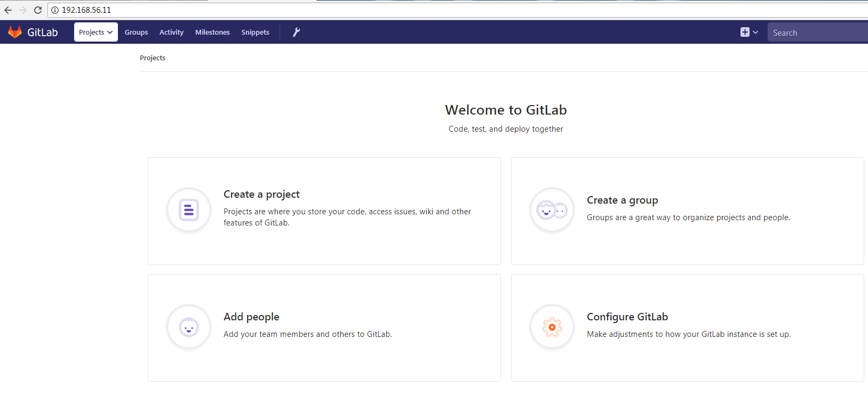The height and width of the screenshot is (403, 868).
Task: Click 'Code, test, and deploy together' text
Action: (506, 129)
